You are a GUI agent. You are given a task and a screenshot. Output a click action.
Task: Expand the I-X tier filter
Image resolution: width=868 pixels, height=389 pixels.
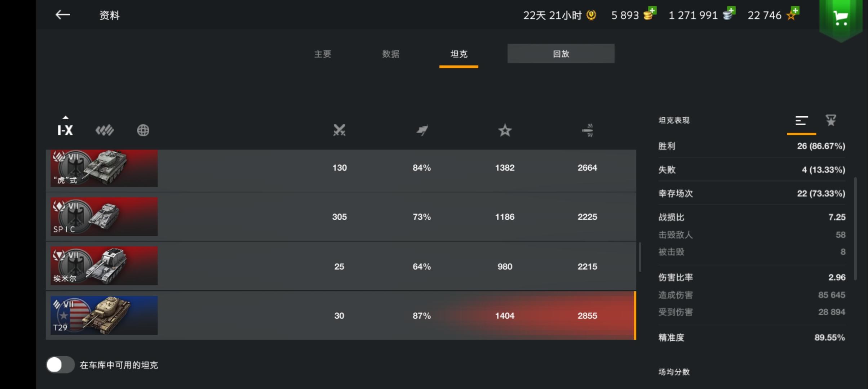coord(65,129)
